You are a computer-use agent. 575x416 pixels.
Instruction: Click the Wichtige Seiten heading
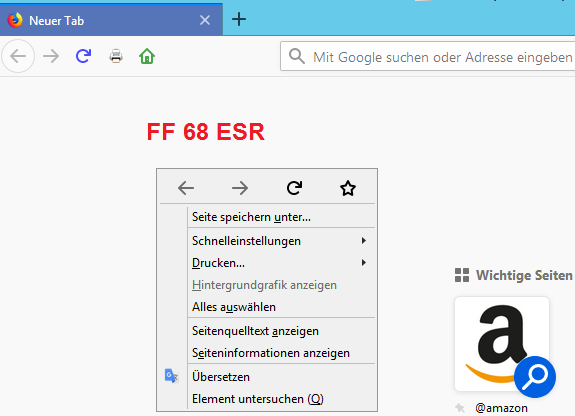click(x=524, y=275)
